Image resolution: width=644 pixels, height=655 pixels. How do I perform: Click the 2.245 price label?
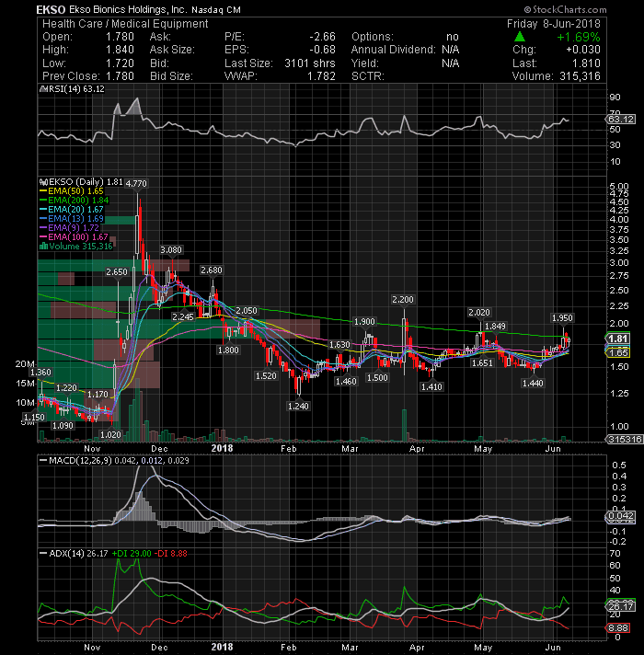(x=183, y=316)
